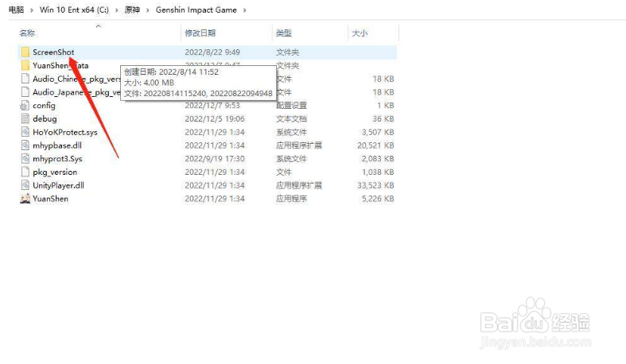Click the 5,226 KB size cell
The height and width of the screenshot is (364, 626).
pyautogui.click(x=378, y=199)
